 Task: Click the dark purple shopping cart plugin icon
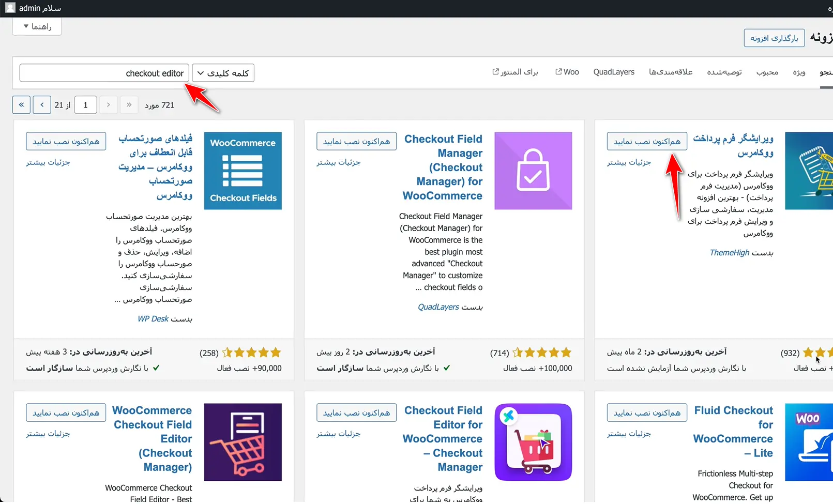243,442
